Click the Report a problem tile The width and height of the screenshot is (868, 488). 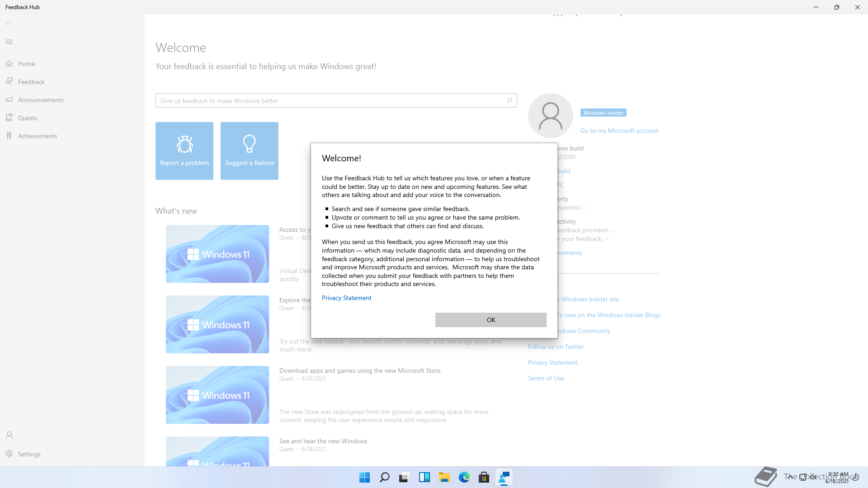tap(184, 151)
